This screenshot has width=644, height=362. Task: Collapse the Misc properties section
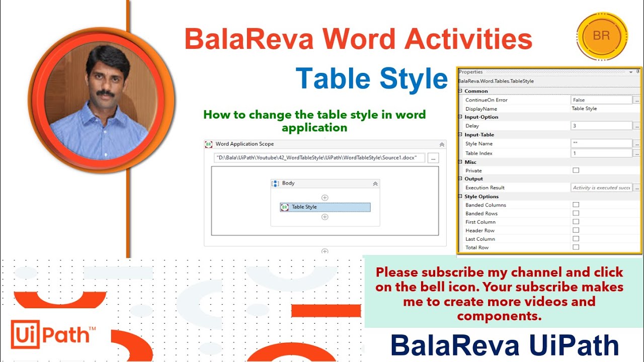[x=460, y=162]
